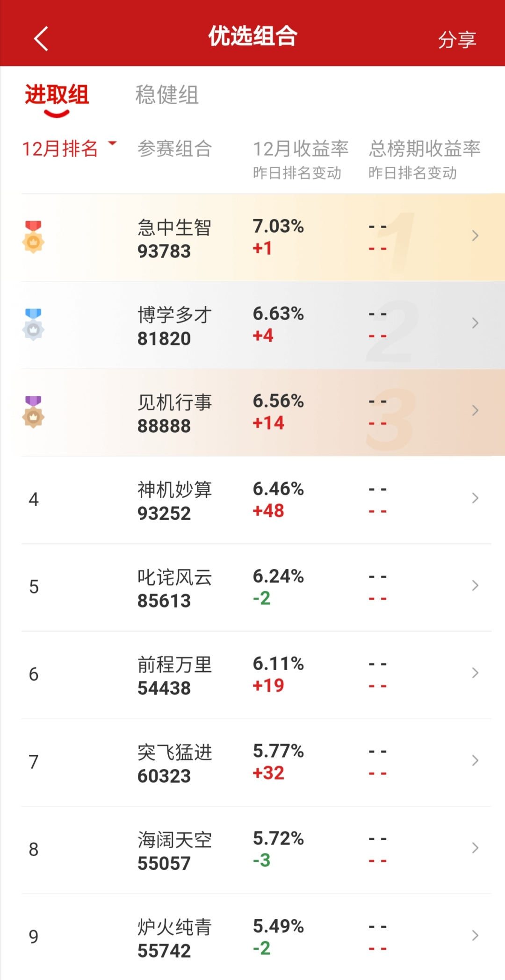Tap the chevron on 叱诧风云 row
505x980 pixels.
[475, 586]
